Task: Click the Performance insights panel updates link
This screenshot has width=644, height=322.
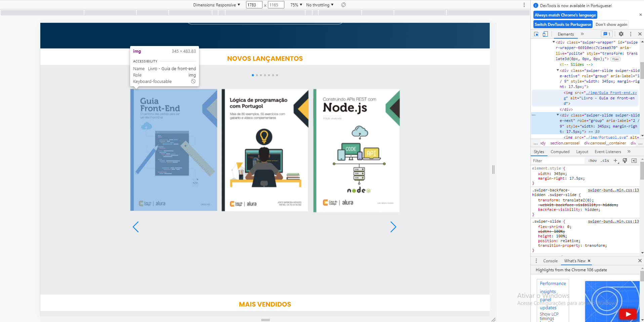Action: pos(553,295)
